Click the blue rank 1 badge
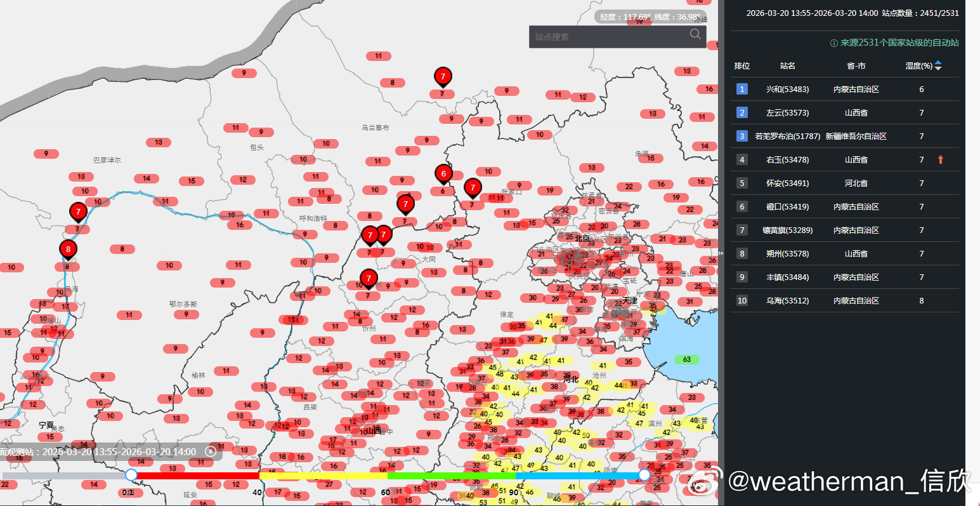980x506 pixels. [x=742, y=90]
